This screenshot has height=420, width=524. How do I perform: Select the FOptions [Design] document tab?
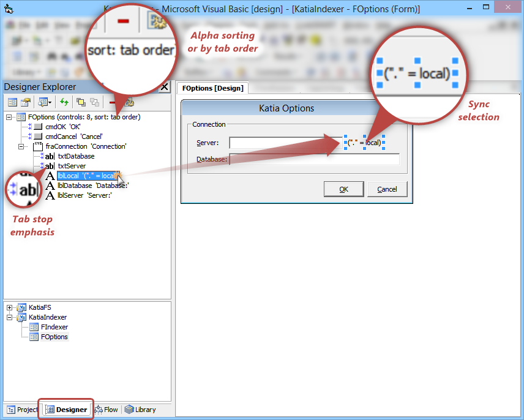[212, 88]
